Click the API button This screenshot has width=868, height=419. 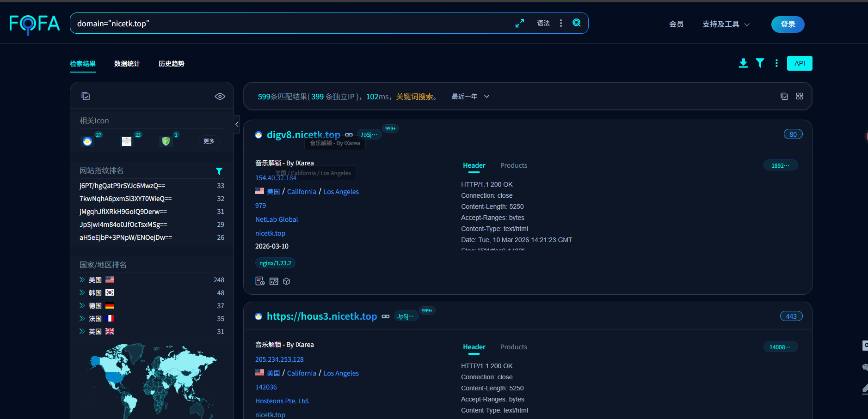800,63
